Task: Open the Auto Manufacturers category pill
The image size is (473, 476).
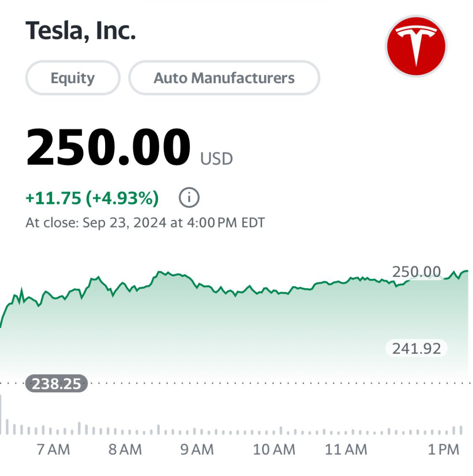Action: 224,78
